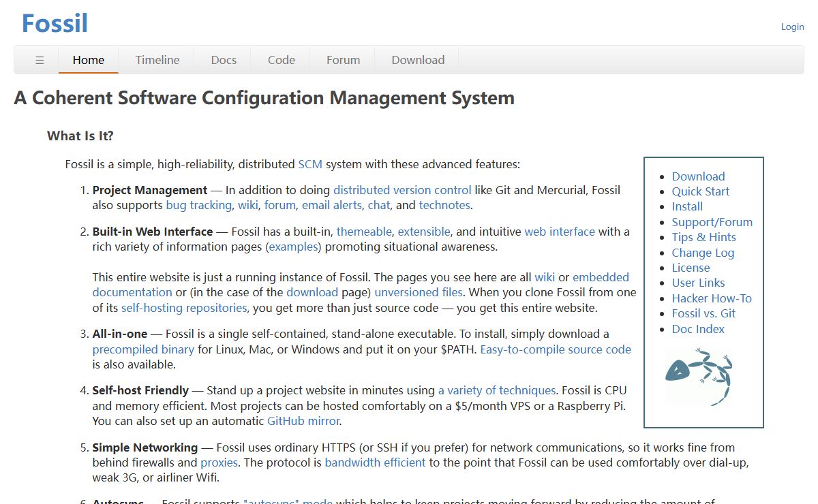This screenshot has height=504, width=818.
Task: Open the hamburger menu icon
Action: [40, 60]
